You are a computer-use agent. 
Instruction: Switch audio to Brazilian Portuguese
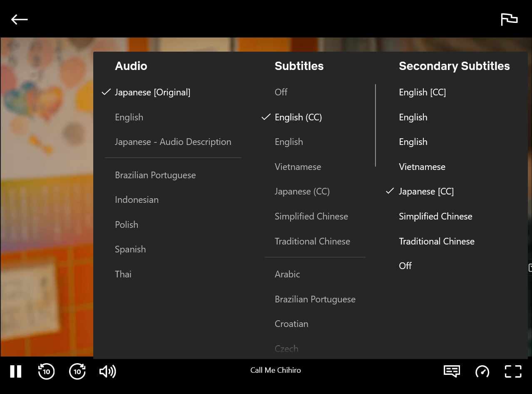tap(155, 175)
